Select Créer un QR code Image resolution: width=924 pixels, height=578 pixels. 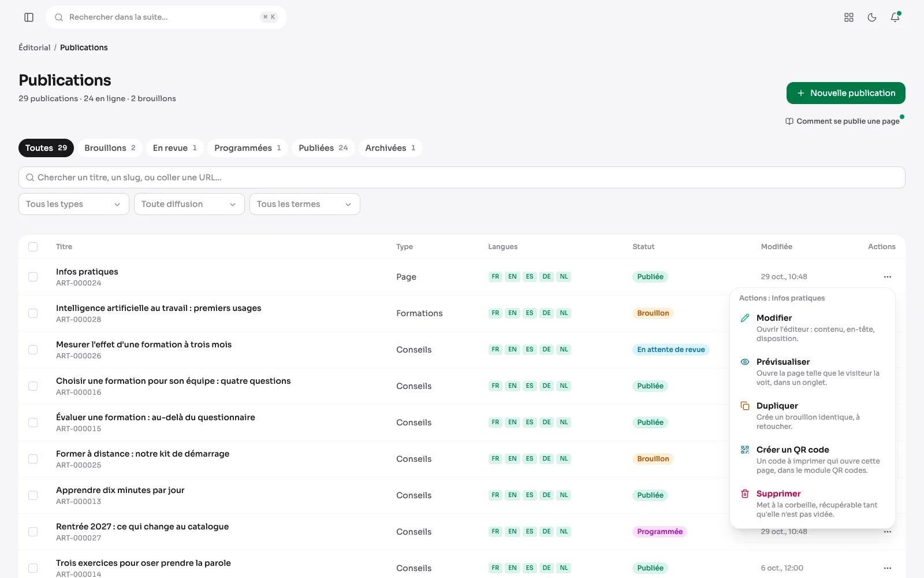(813, 460)
